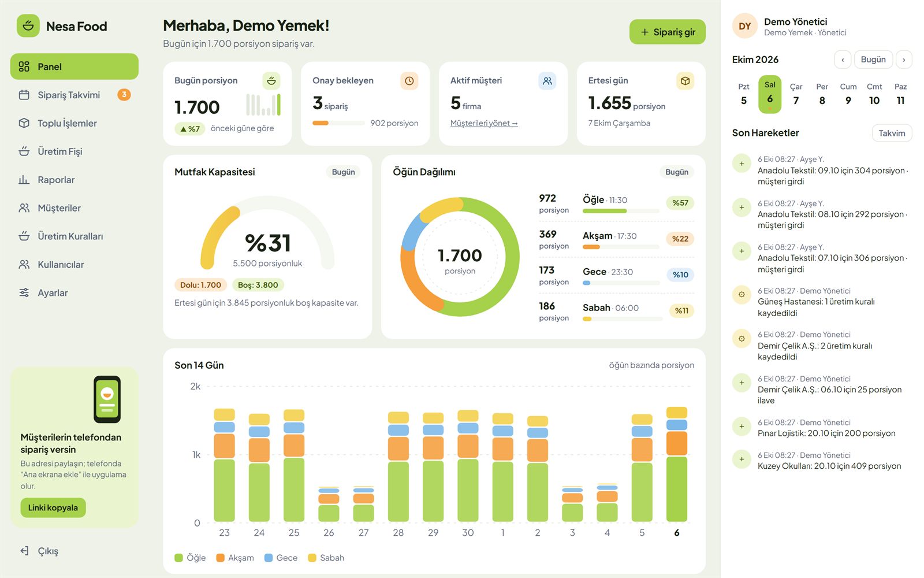Click the Nesa Food bowl logo
The image size is (924, 578).
click(28, 26)
